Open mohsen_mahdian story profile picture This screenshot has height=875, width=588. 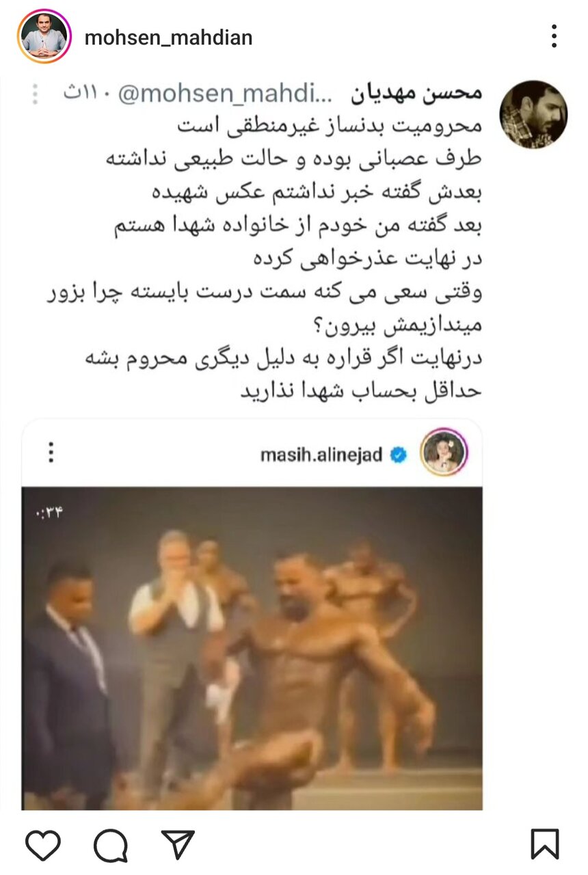(44, 37)
